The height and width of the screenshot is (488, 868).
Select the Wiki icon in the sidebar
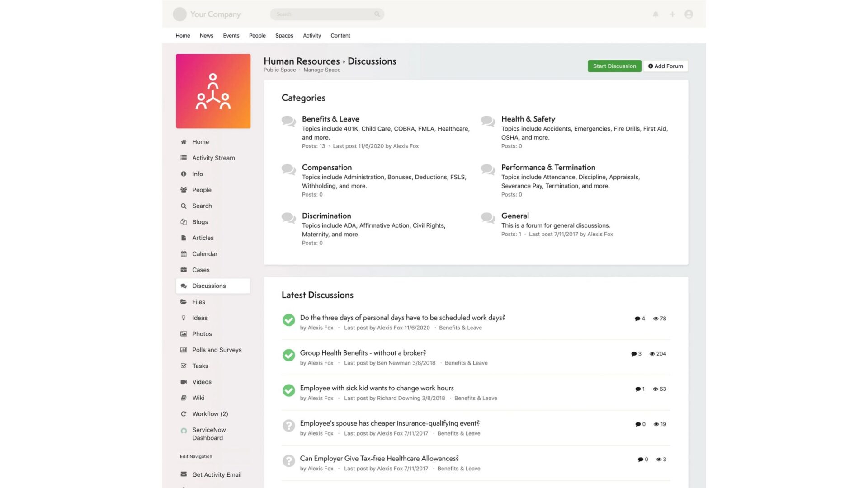coord(184,398)
